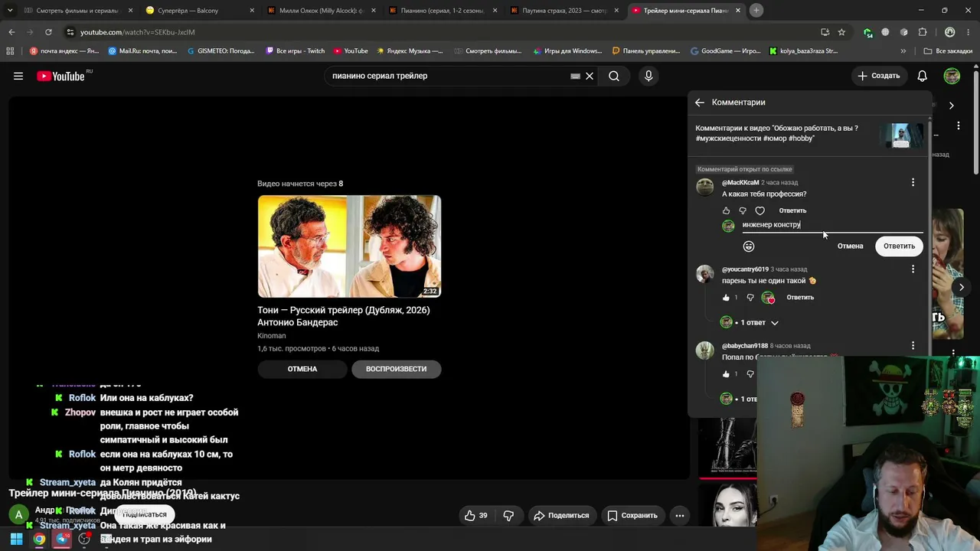Screen dimensions: 980x551
Task: Open options menu for @MacKKcaM comment
Action: coord(913,182)
